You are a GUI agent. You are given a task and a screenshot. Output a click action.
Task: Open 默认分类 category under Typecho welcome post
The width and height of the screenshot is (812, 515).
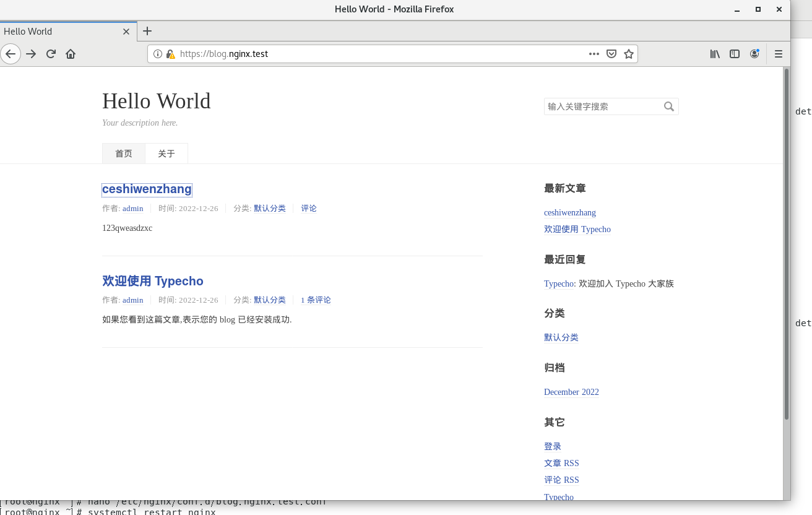[270, 300]
